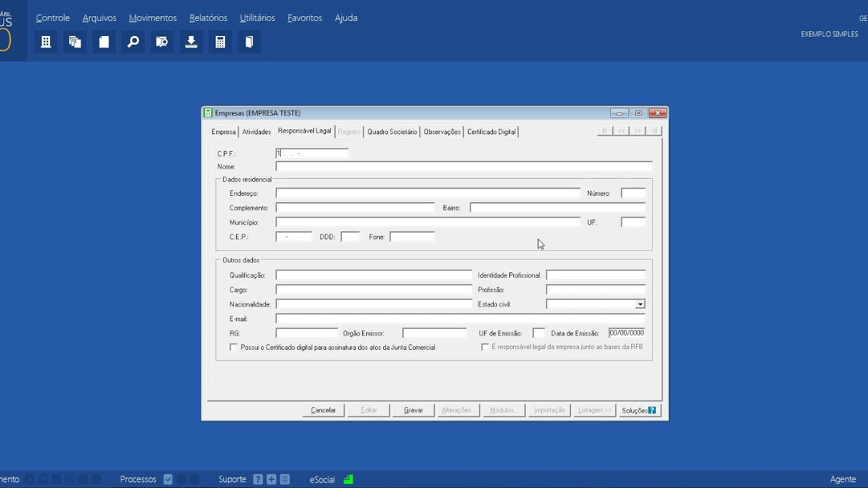Click the E-mail field
The image size is (868, 488).
pos(460,319)
